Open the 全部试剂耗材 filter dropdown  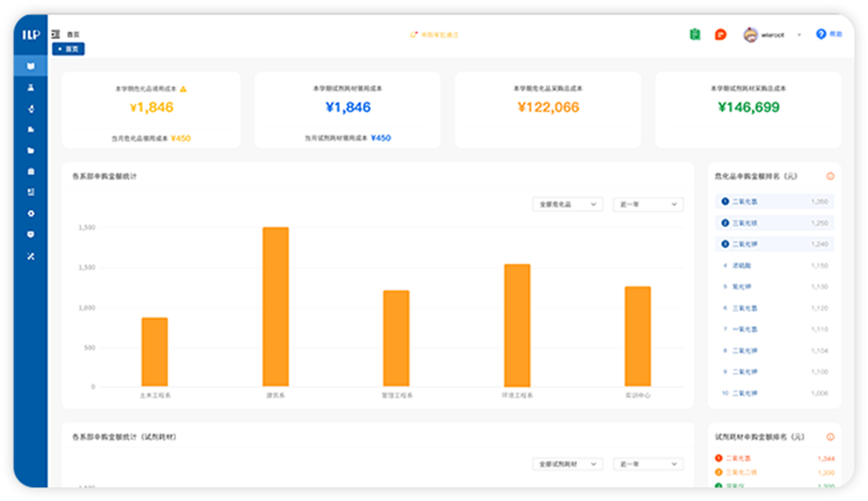click(x=567, y=464)
